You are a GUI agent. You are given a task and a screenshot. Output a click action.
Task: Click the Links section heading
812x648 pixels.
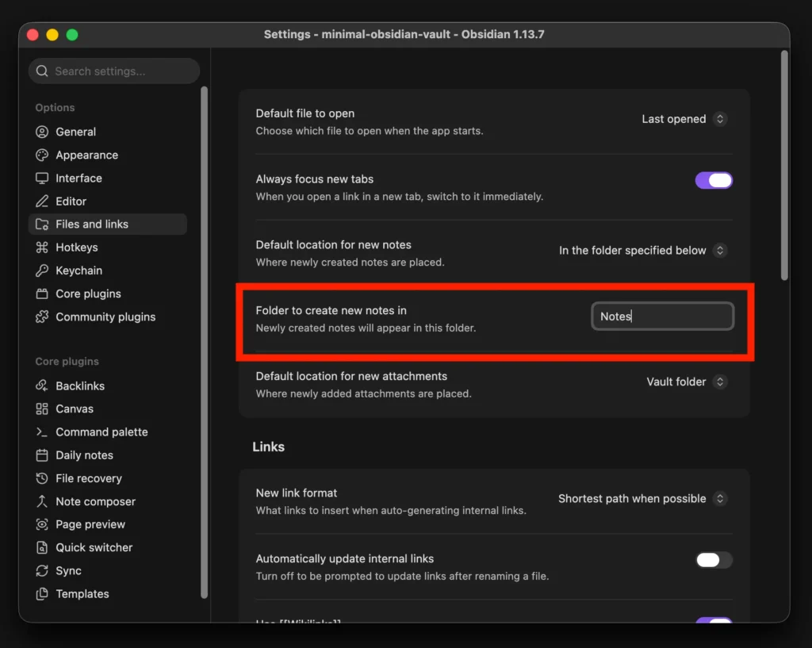click(x=268, y=447)
